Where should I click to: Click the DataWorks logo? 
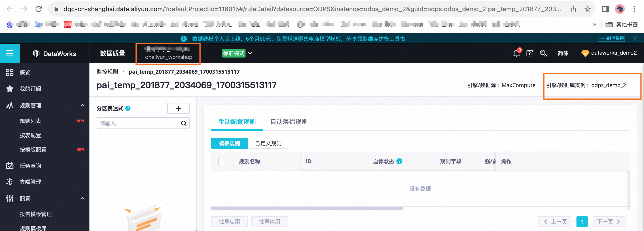pyautogui.click(x=54, y=53)
